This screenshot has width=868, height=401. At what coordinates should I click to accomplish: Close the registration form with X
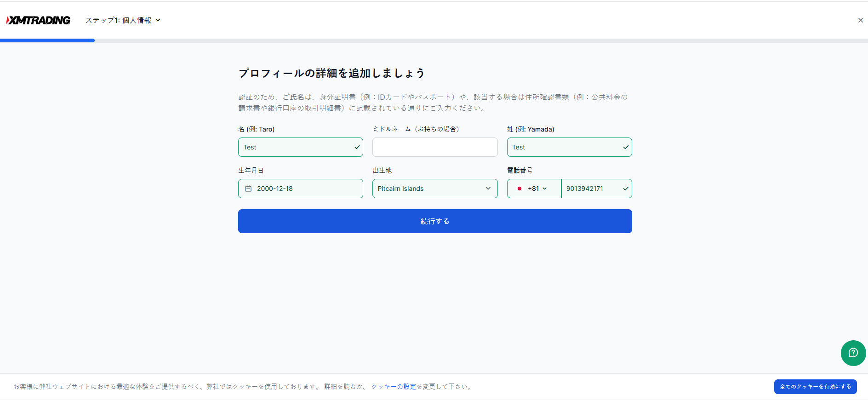click(860, 20)
